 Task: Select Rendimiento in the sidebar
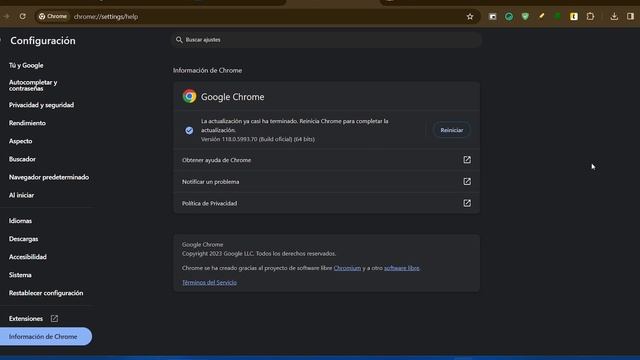tap(27, 123)
